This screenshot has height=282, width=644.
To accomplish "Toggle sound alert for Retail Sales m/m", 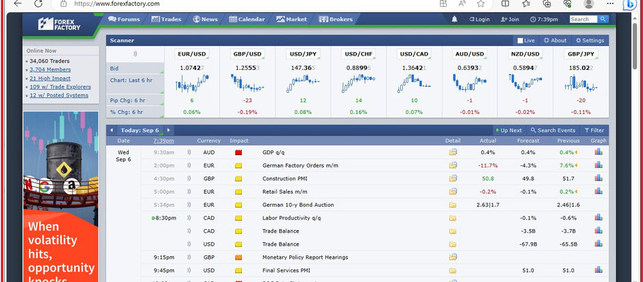I will tap(189, 191).
